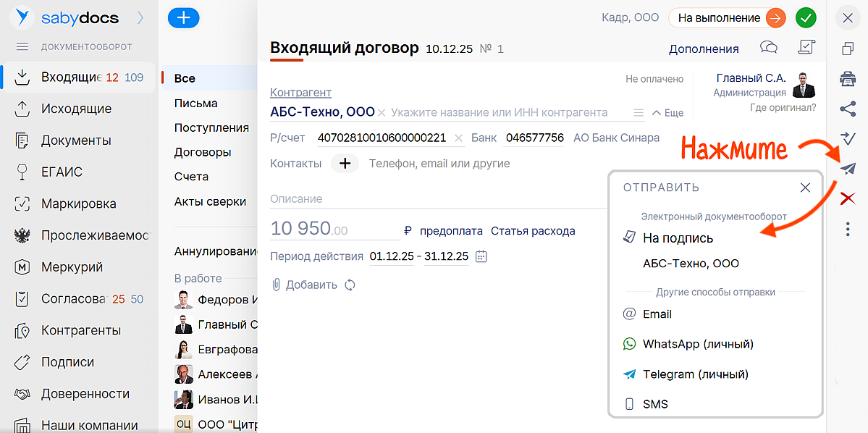Expand the Еще section chevron
The width and height of the screenshot is (868, 433).
click(667, 113)
